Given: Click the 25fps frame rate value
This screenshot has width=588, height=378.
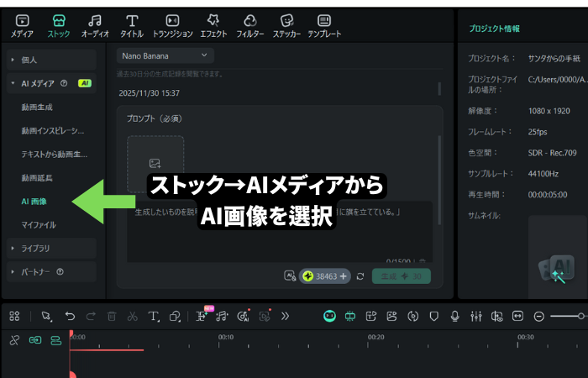Looking at the screenshot, I should click(x=538, y=132).
